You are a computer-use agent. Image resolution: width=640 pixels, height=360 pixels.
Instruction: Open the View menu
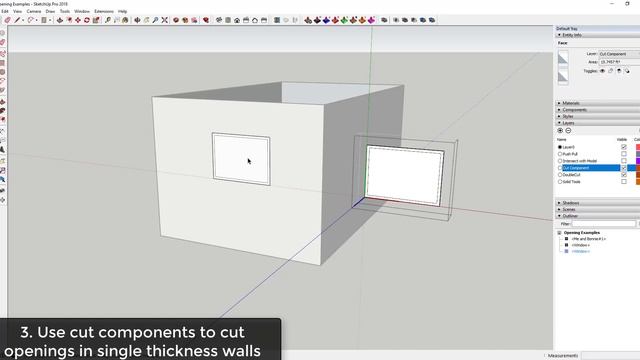coord(18,11)
